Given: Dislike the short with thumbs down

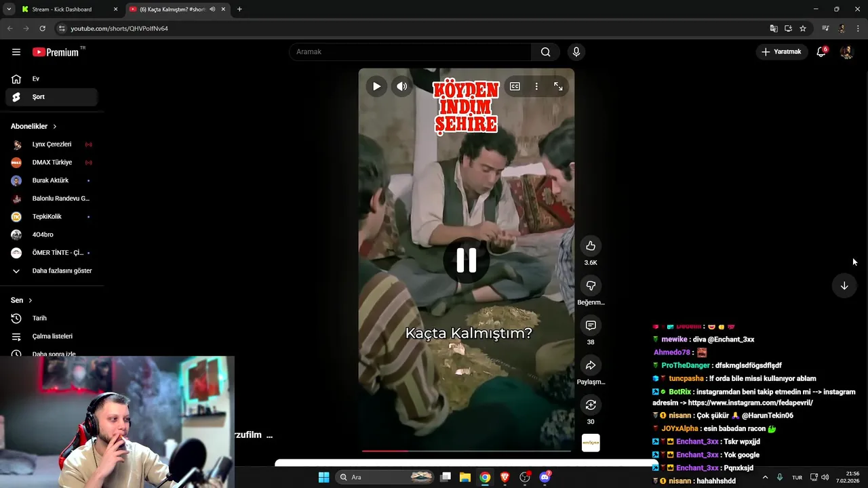Looking at the screenshot, I should pos(591,286).
